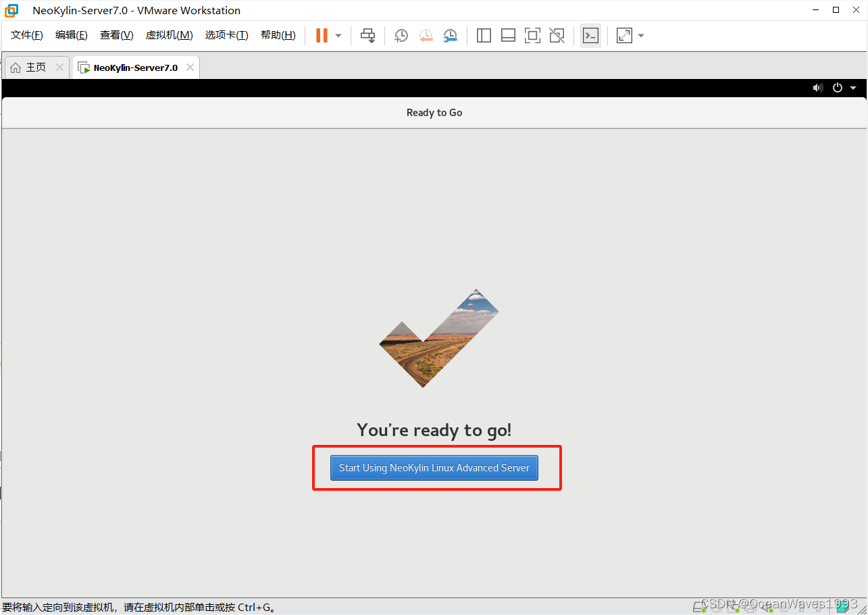Maximize the VMware Workstation window
This screenshot has width=868, height=615.
point(836,10)
